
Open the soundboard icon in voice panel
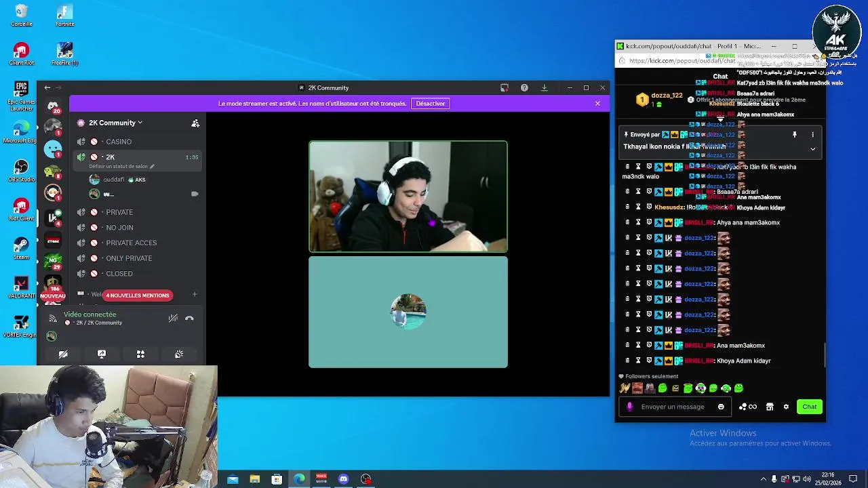(179, 354)
